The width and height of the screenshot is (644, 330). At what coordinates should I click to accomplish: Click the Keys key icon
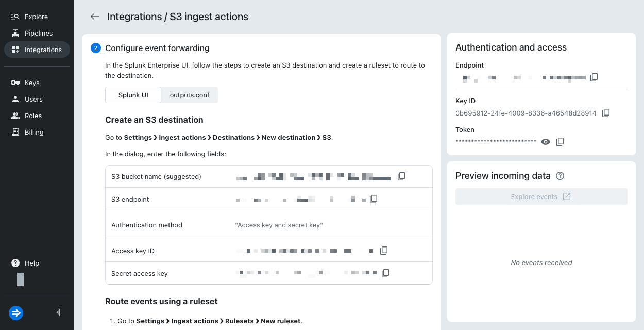coord(15,82)
